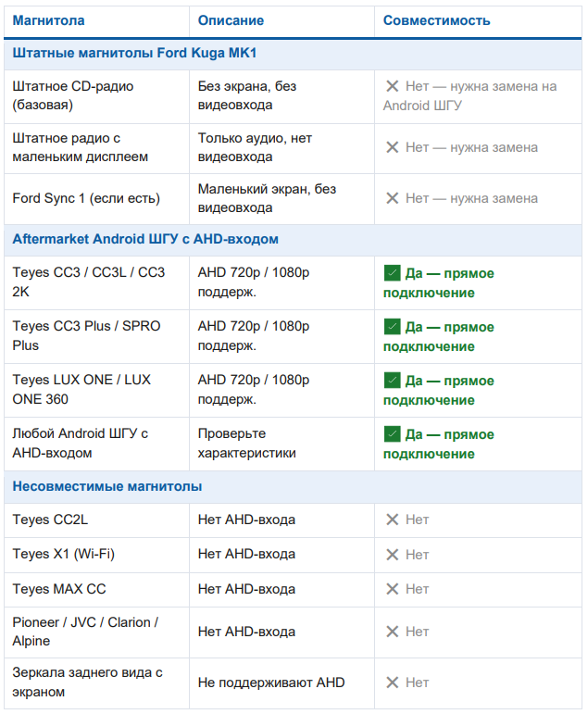Screen dimensions: 588x714
Task: Select the Несовместимые магнитолы section heading
Action: (x=107, y=486)
